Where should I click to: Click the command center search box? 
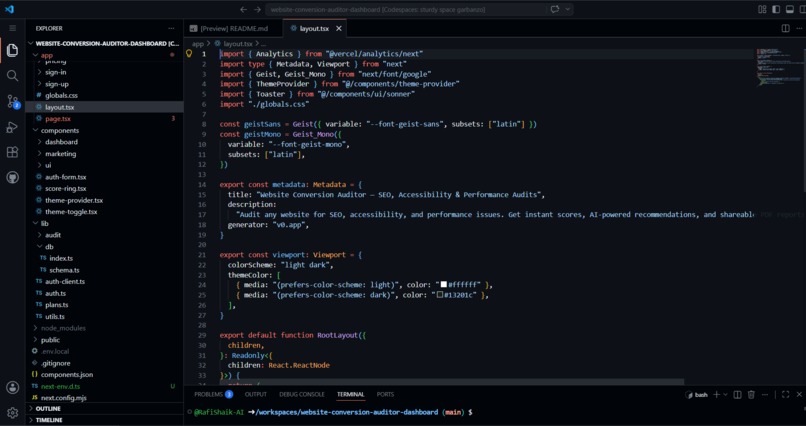pos(406,9)
